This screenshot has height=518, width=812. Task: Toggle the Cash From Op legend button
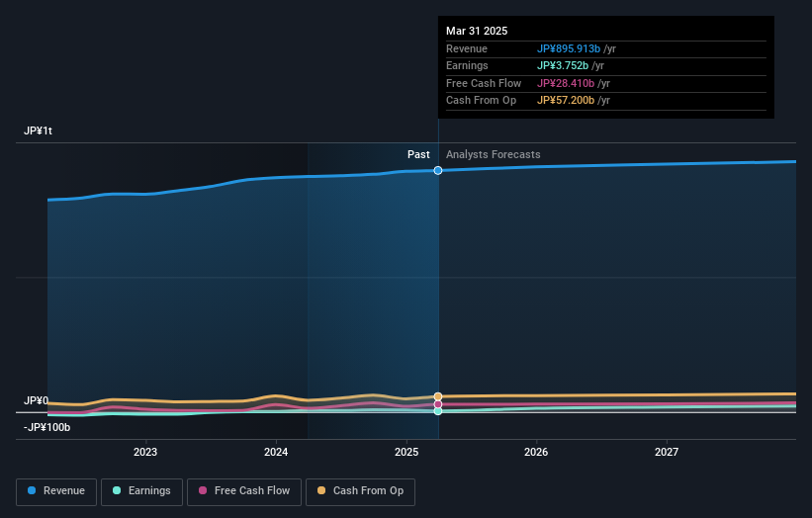pyautogui.click(x=360, y=491)
